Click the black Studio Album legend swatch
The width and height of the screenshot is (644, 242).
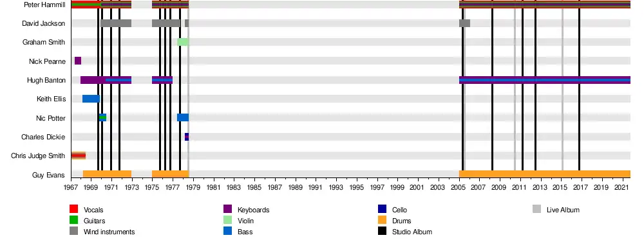point(382,231)
